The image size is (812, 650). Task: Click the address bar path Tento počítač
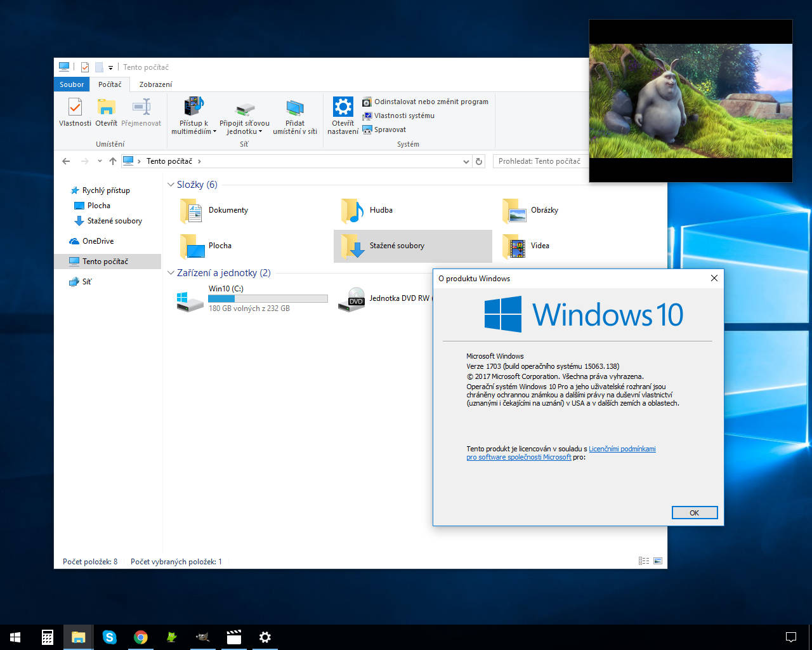[169, 161]
